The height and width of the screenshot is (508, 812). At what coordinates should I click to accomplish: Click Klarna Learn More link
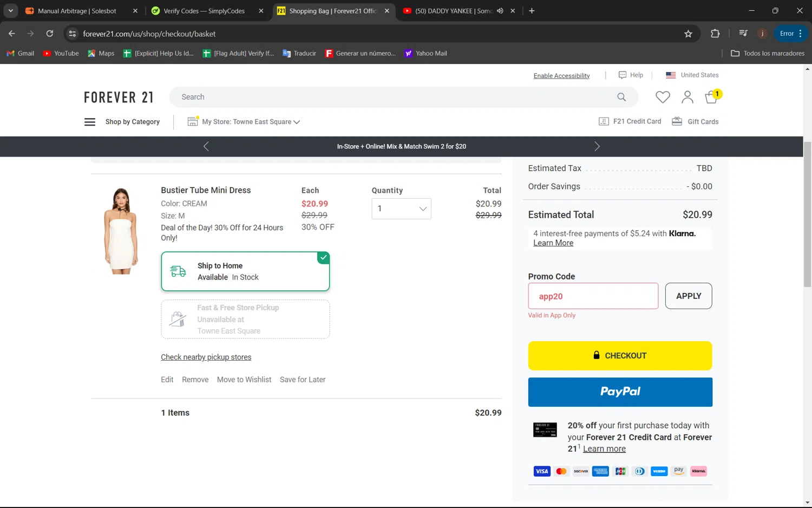click(553, 243)
